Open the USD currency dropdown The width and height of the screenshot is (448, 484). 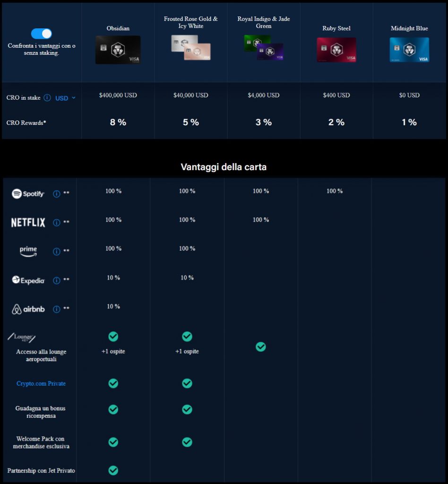click(x=65, y=98)
